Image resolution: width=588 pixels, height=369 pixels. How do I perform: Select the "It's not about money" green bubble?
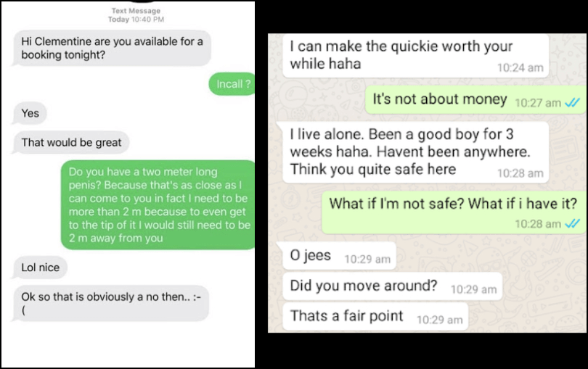pyautogui.click(x=475, y=99)
